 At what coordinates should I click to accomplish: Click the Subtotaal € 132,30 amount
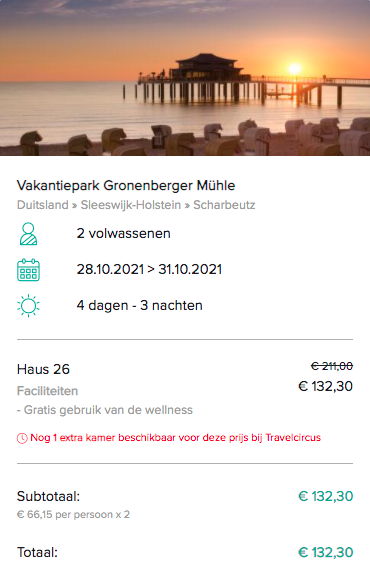(x=325, y=496)
